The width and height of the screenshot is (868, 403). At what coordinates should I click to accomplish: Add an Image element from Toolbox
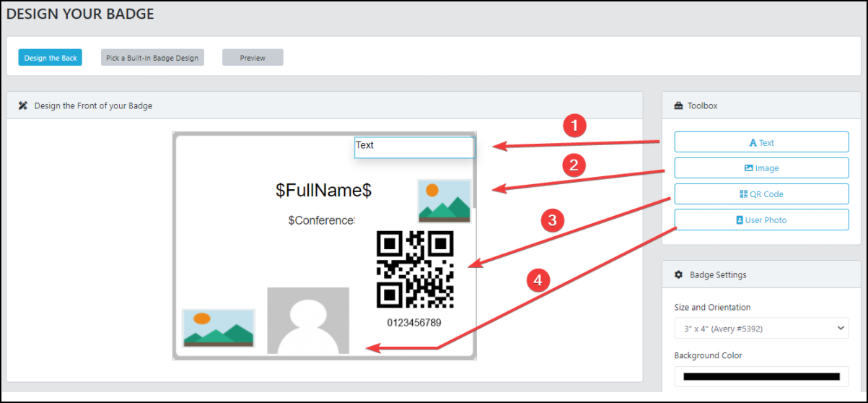761,168
